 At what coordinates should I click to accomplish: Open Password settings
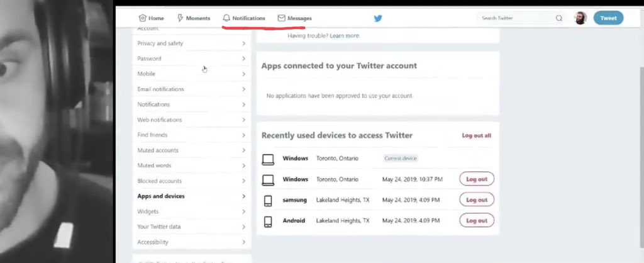pyautogui.click(x=192, y=59)
